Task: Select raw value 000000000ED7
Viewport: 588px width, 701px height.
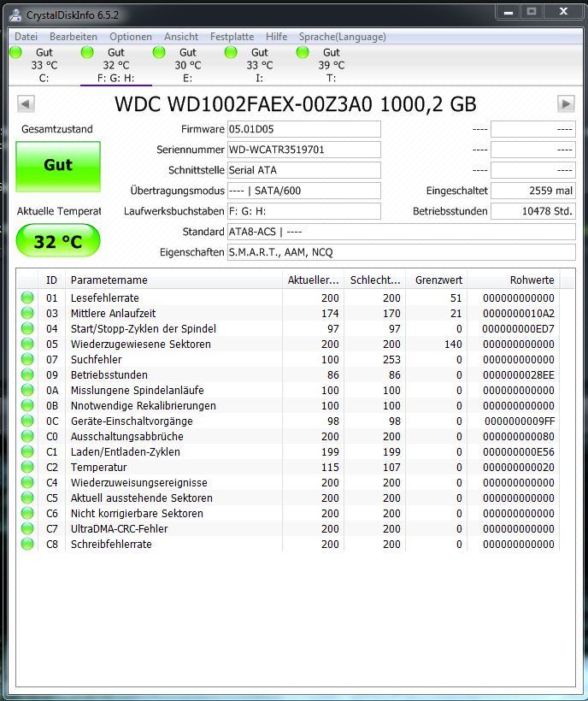Action: (518, 328)
